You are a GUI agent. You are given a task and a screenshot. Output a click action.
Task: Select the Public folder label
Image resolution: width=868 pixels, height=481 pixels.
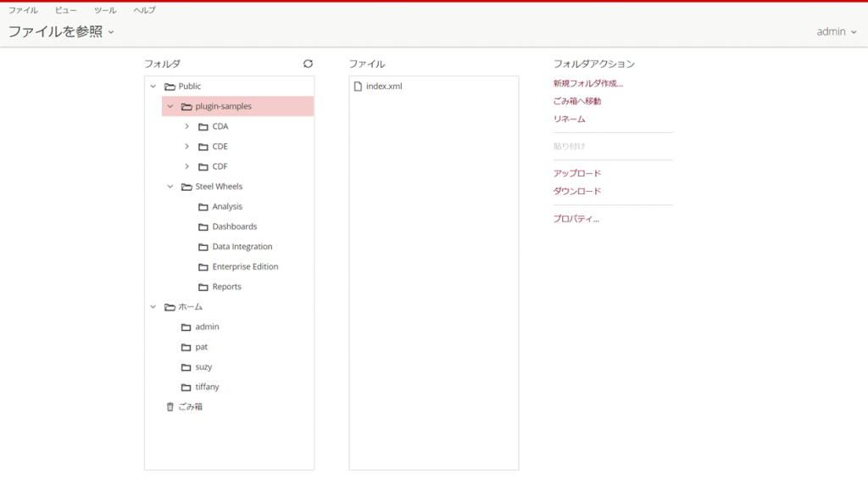(x=189, y=87)
